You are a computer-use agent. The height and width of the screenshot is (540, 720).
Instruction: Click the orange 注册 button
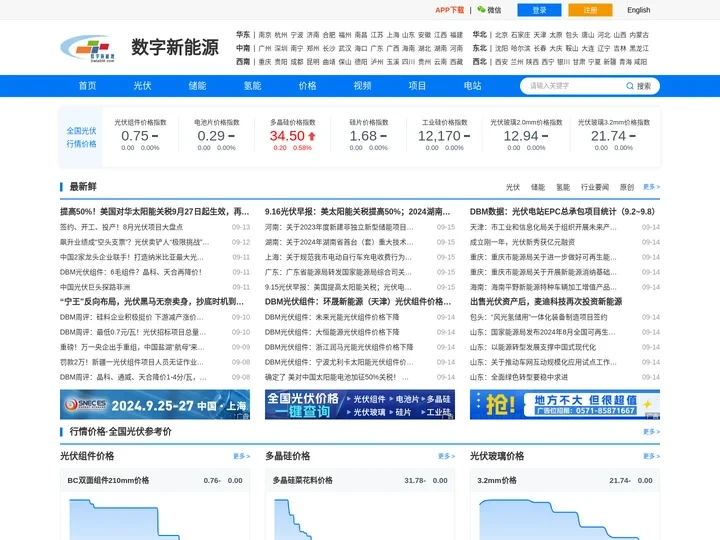coord(590,10)
